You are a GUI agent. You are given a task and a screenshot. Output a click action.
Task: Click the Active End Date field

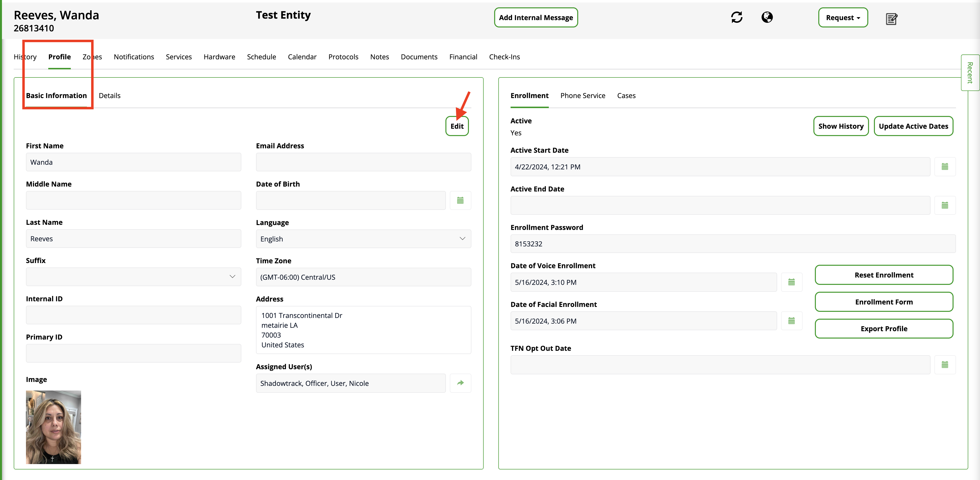point(720,205)
